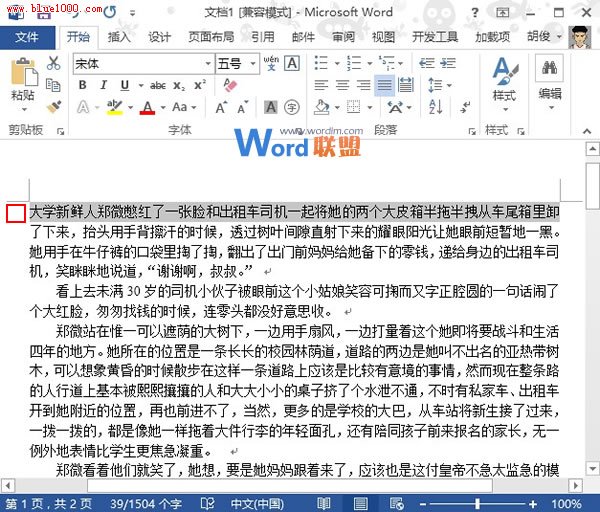Open the font size 五号 dropdown

coord(253,64)
